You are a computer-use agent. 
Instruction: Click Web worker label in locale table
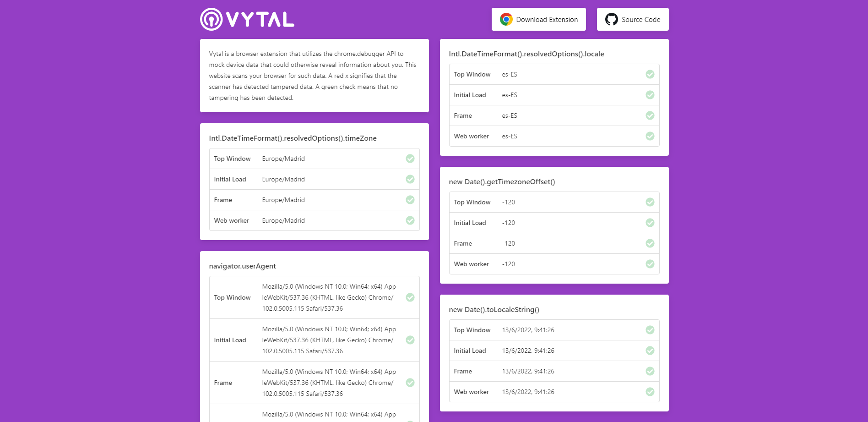(472, 136)
